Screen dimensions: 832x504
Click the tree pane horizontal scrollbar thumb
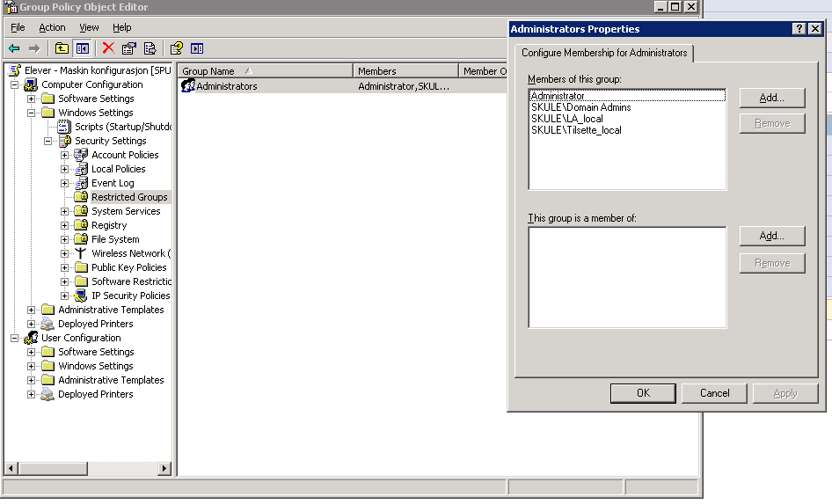(x=53, y=469)
